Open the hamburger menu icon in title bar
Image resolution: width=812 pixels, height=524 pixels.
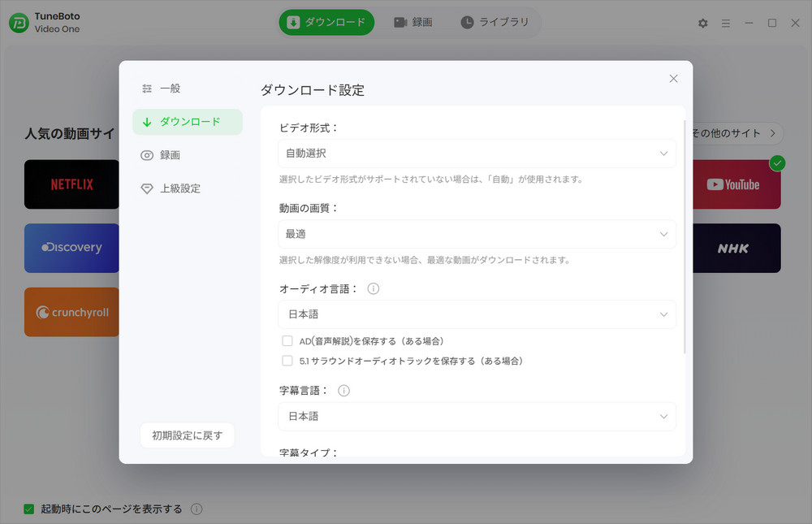[x=725, y=24]
